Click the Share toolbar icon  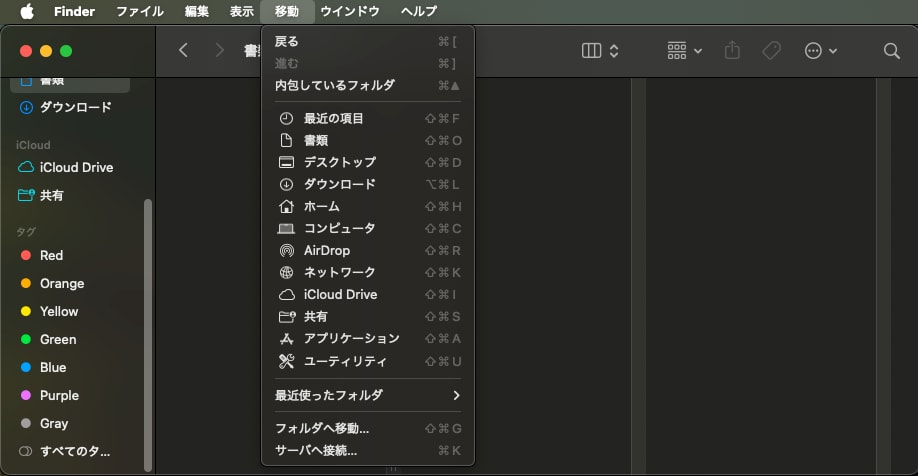coord(732,51)
